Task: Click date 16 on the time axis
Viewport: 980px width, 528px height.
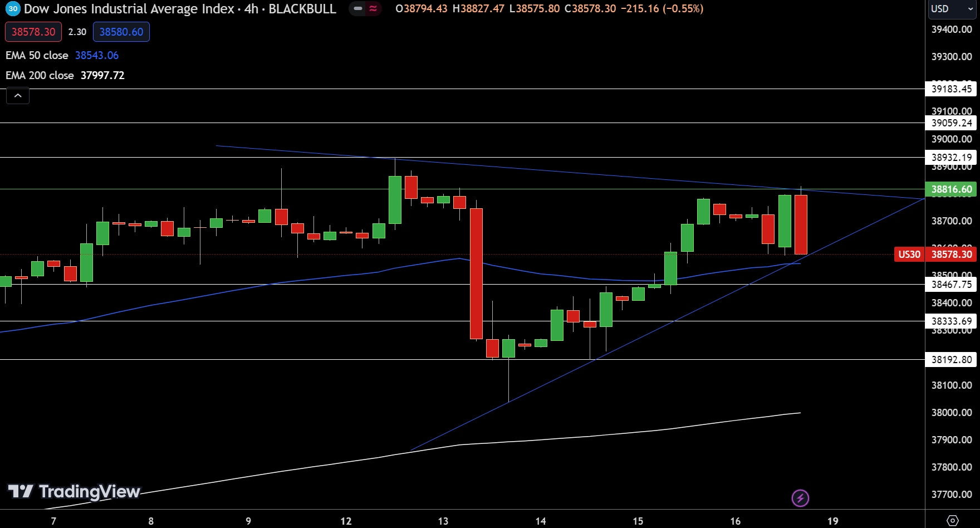Action: pos(736,521)
